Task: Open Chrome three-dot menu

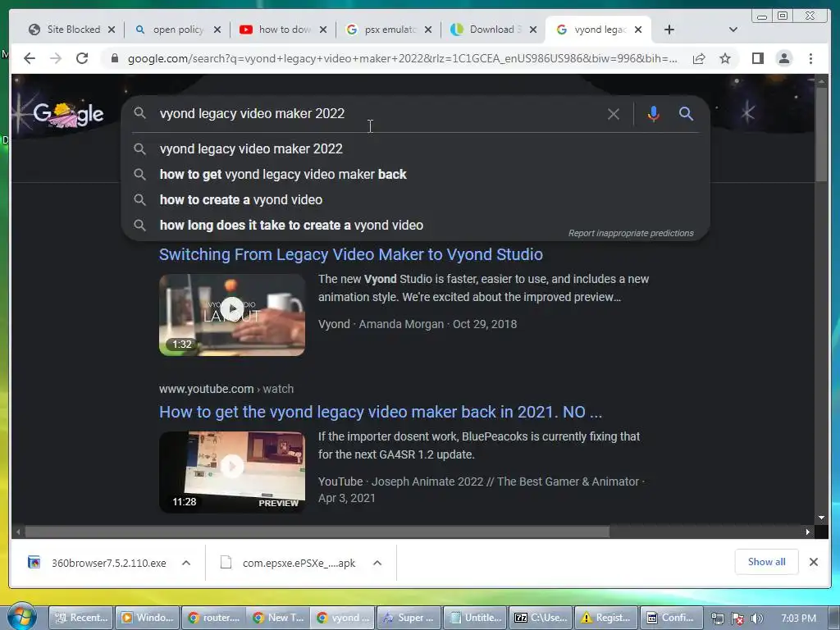Action: (810, 58)
